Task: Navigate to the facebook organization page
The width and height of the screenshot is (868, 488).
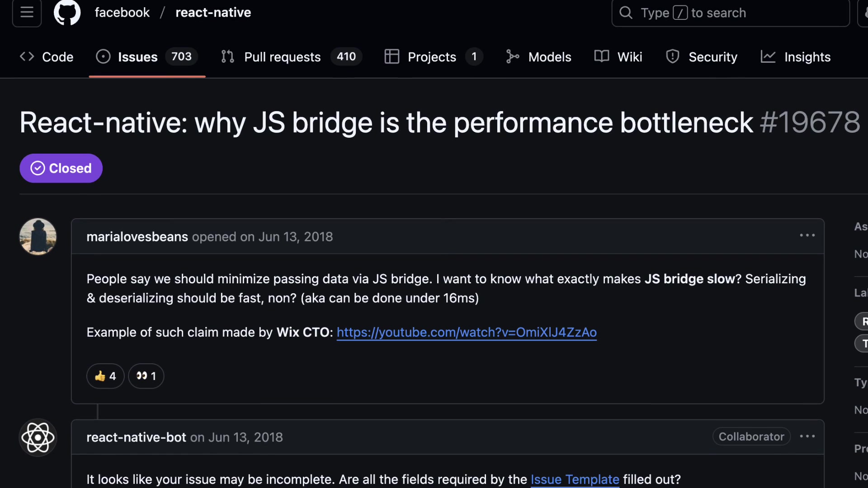Action: pyautogui.click(x=122, y=12)
